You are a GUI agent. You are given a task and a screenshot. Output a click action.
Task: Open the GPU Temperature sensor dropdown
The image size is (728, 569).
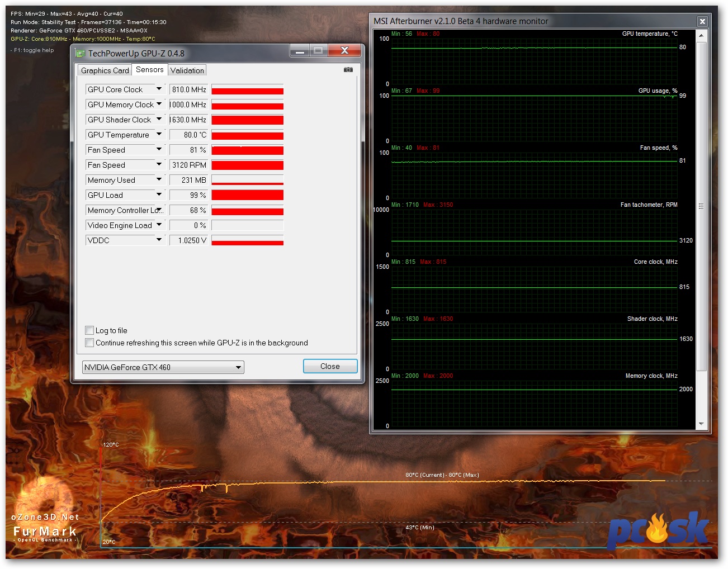[x=159, y=135]
